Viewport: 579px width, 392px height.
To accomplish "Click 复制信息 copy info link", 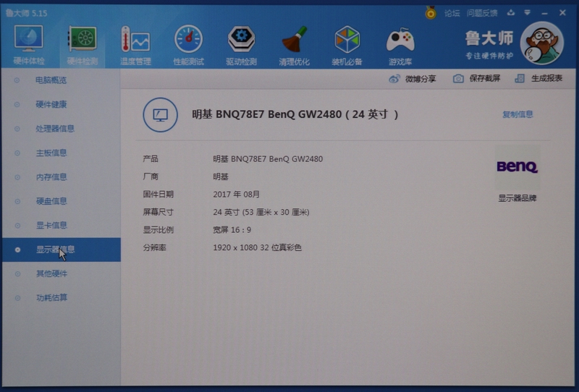I will [517, 114].
